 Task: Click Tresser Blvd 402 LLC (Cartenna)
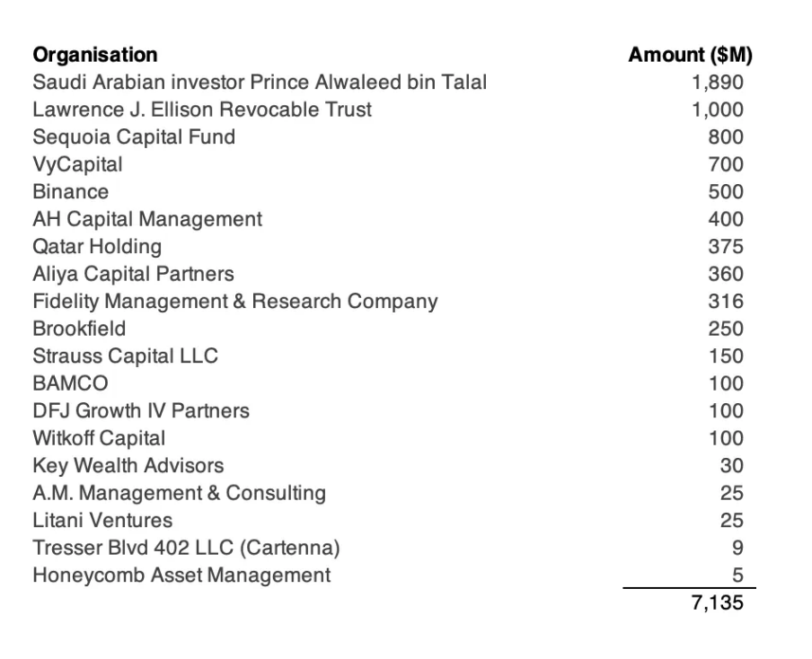click(x=186, y=549)
